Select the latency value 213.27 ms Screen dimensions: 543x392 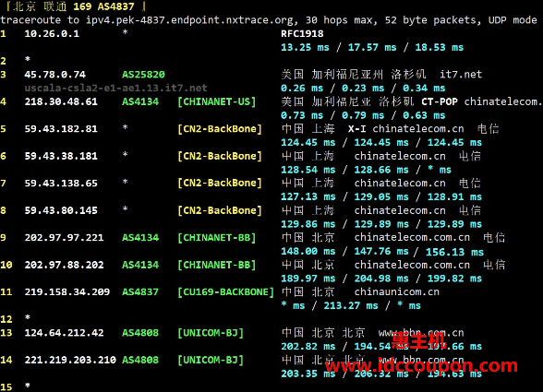[x=351, y=306]
